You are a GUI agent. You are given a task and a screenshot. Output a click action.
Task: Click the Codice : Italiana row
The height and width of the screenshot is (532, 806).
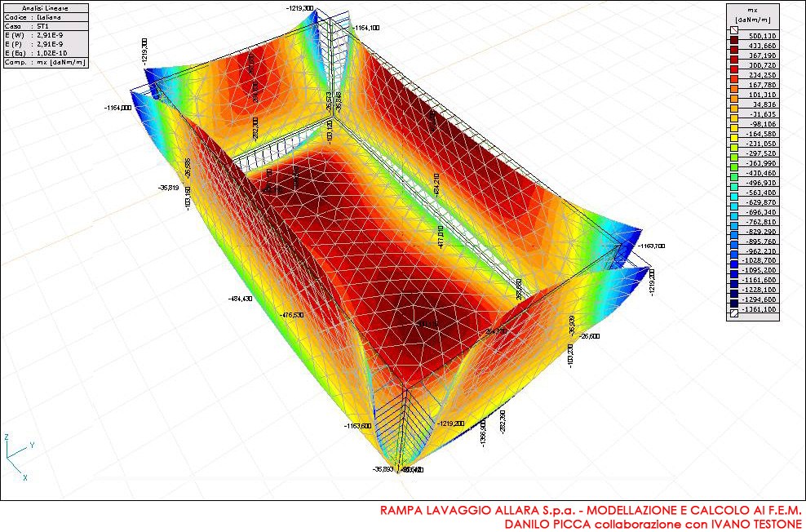click(x=45, y=17)
